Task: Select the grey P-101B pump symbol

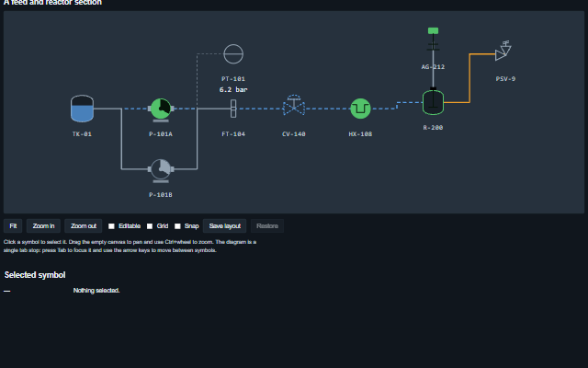Action: click(x=161, y=170)
